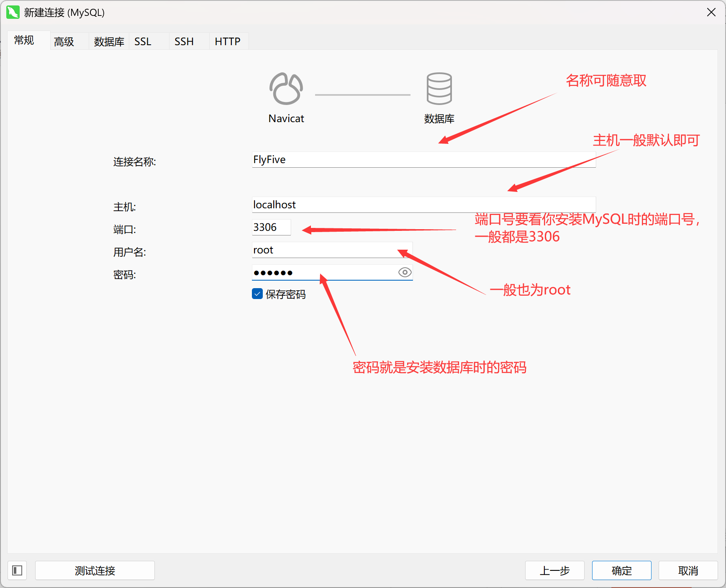Toggle password visibility eye icon
Viewport: 726px width, 588px height.
[x=405, y=272]
